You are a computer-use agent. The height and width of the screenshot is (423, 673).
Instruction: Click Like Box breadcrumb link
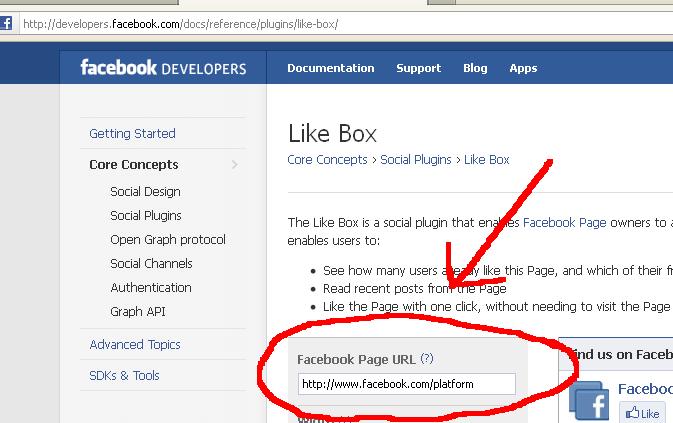[x=486, y=160]
